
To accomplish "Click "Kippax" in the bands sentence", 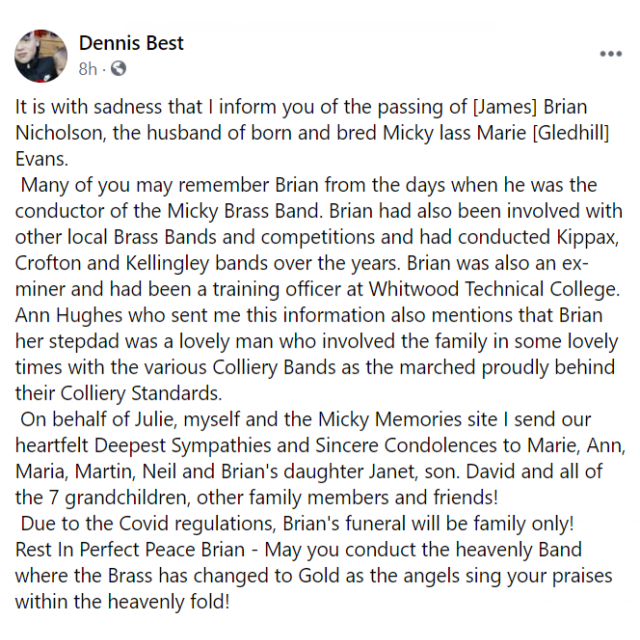I will 587,238.
